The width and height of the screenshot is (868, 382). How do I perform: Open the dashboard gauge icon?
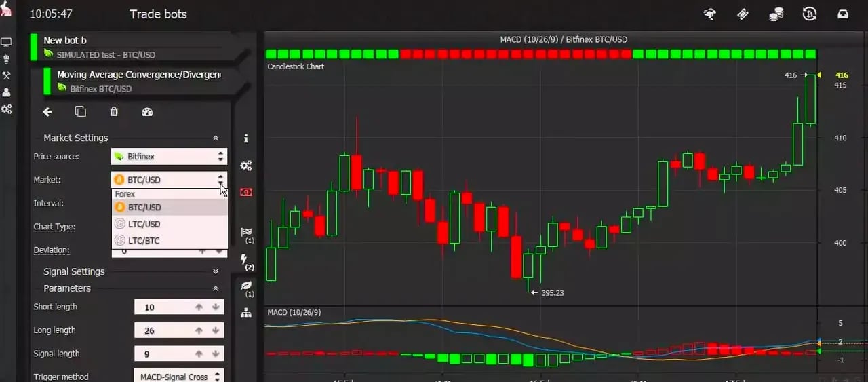tap(147, 112)
